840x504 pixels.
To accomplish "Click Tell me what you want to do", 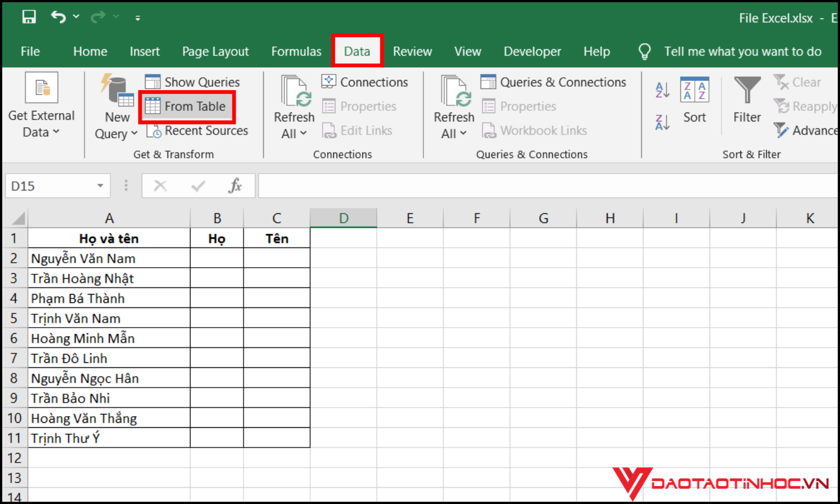I will pos(742,51).
